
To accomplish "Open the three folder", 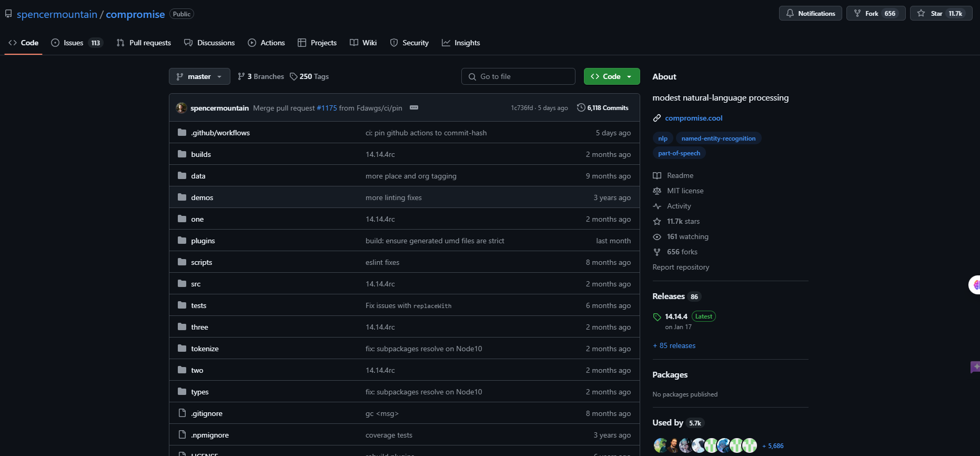I will (x=199, y=327).
